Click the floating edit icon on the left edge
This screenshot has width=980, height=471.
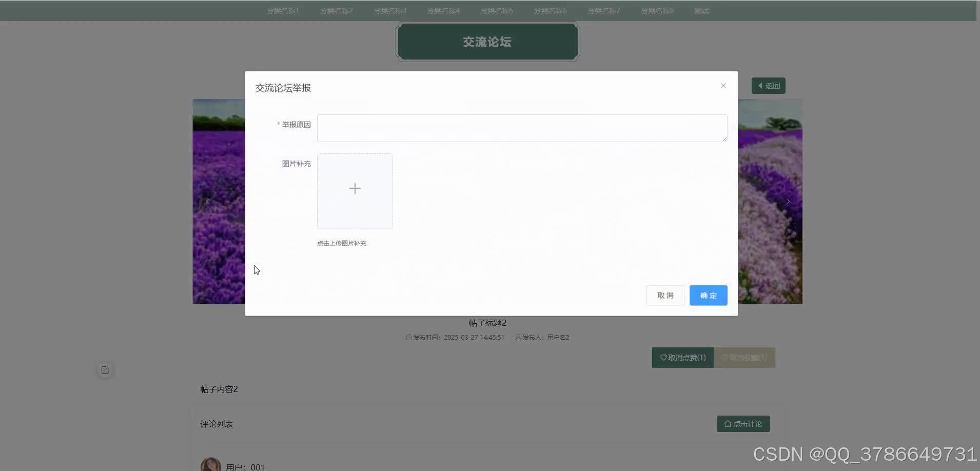click(x=105, y=369)
